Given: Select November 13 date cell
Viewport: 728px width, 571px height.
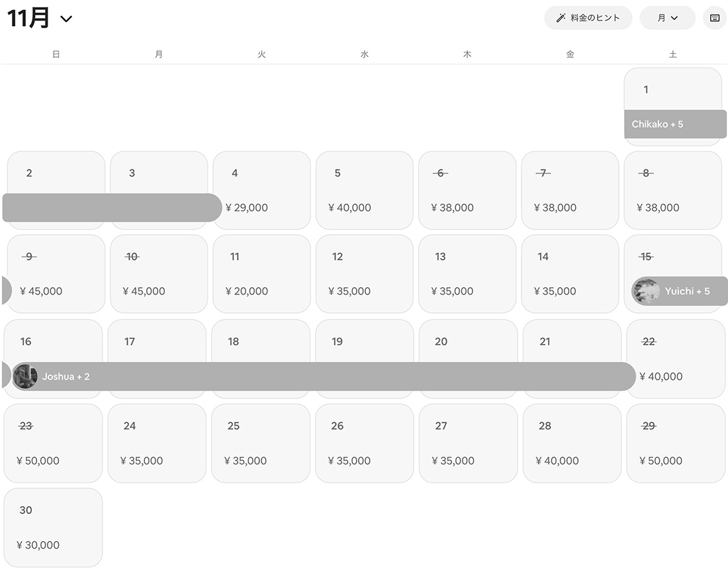Looking at the screenshot, I should click(x=467, y=273).
